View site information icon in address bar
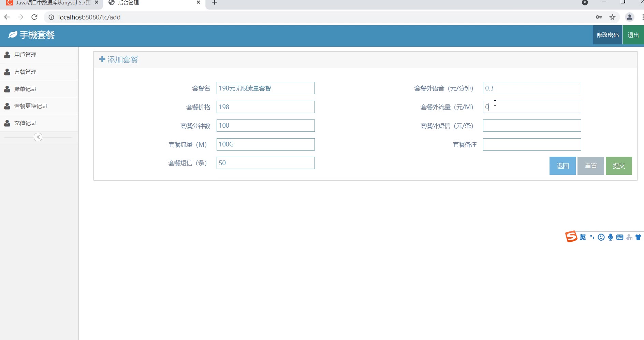The image size is (644, 340). [x=51, y=17]
